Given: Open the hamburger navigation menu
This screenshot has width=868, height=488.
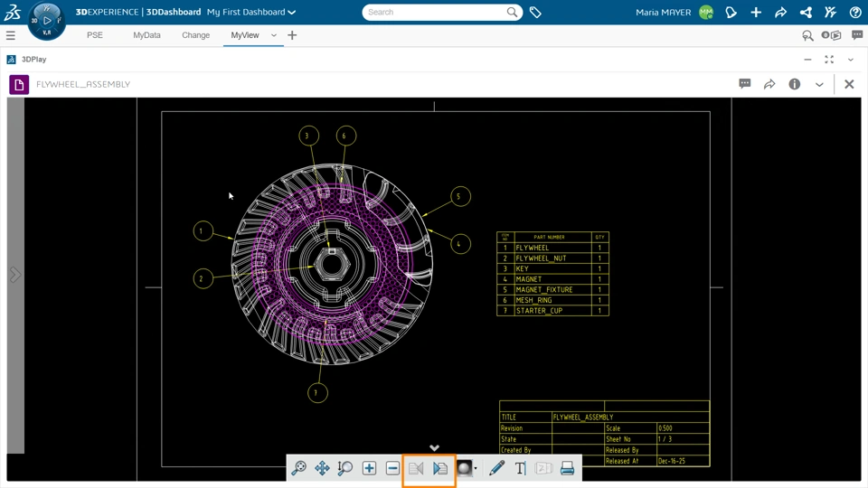Looking at the screenshot, I should click(11, 35).
